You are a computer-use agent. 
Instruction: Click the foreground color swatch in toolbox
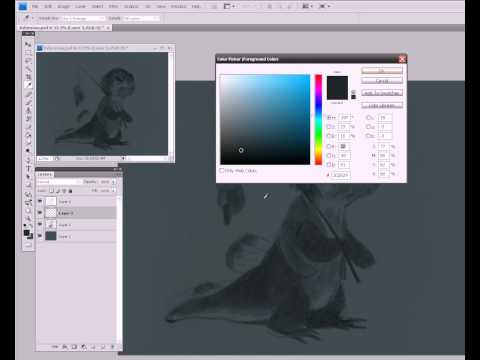(x=27, y=233)
